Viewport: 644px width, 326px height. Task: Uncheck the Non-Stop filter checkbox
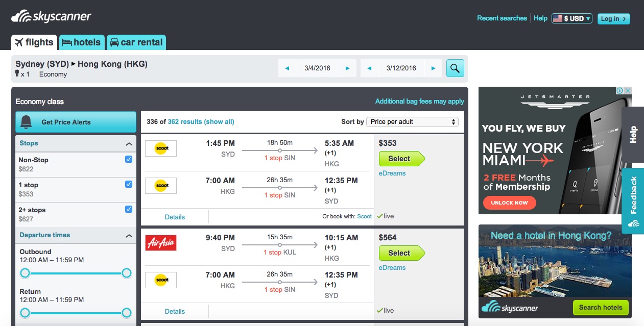tap(129, 159)
